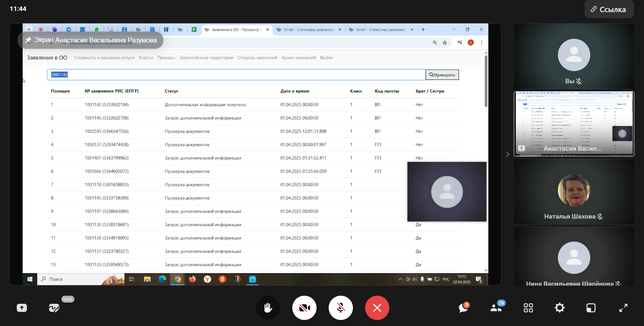Image resolution: width=644 pixels, height=326 pixels.
Task: Unpin Экран Анастасия Васильевна Разумова label
Action: click(x=28, y=40)
